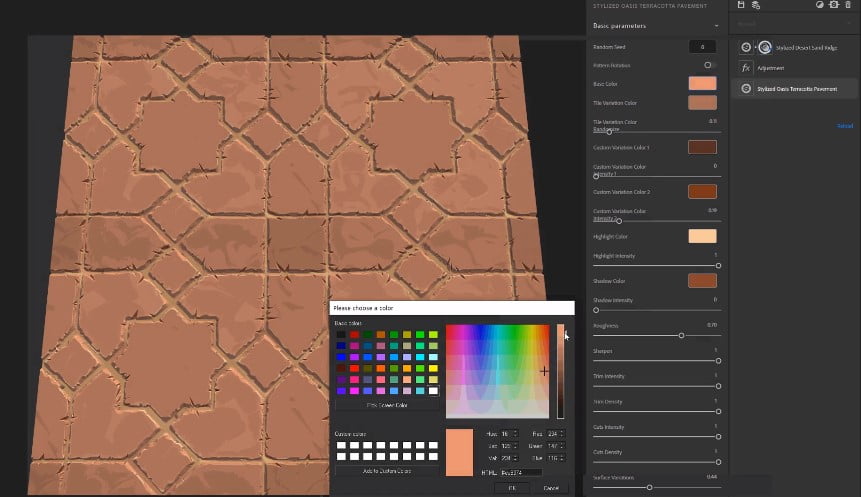Collapse the Basic parameters section
Screen dimensions: 861x497
click(717, 25)
